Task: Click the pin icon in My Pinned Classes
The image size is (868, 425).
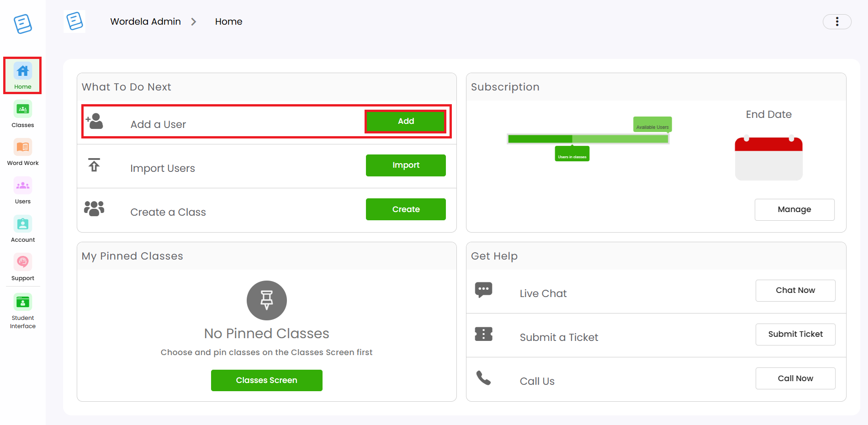Action: click(x=267, y=300)
